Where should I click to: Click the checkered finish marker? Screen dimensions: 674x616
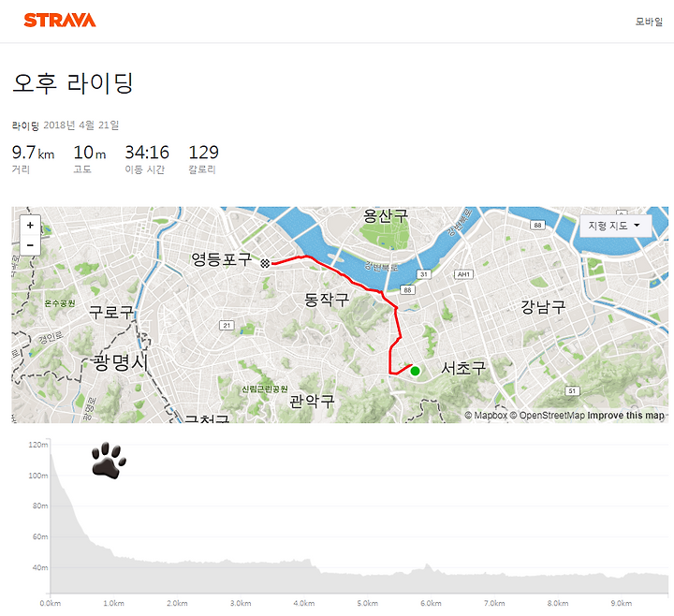click(265, 263)
